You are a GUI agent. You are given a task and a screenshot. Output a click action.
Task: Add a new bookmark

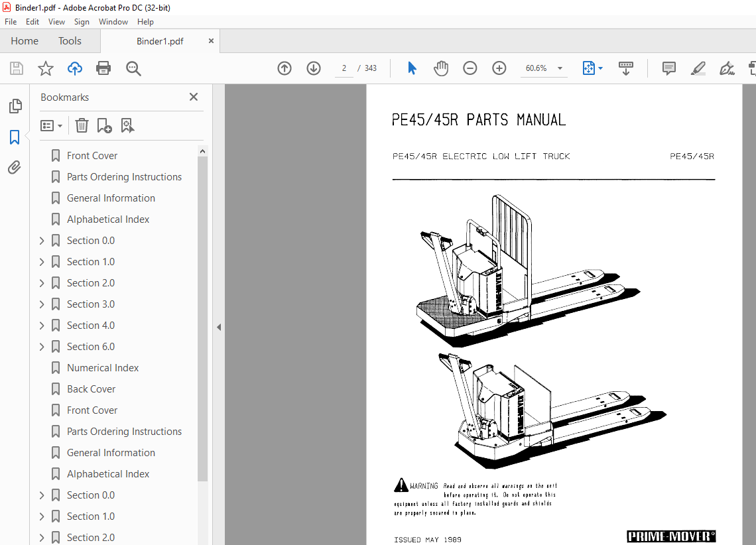click(x=104, y=126)
